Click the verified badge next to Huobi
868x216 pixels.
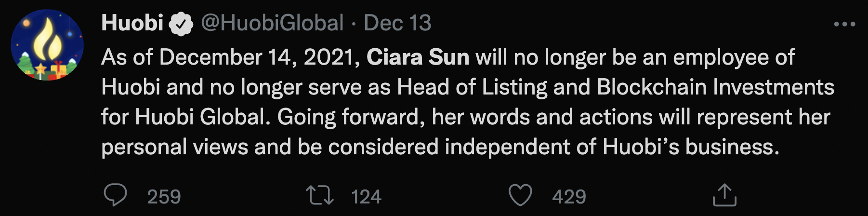point(181,24)
